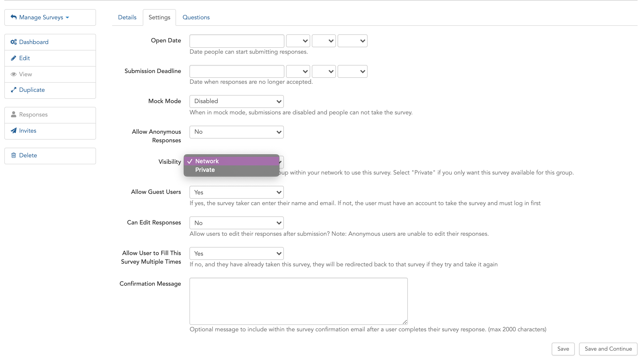The image size is (644, 363).
Task: Select the Settings tab
Action: point(159,17)
